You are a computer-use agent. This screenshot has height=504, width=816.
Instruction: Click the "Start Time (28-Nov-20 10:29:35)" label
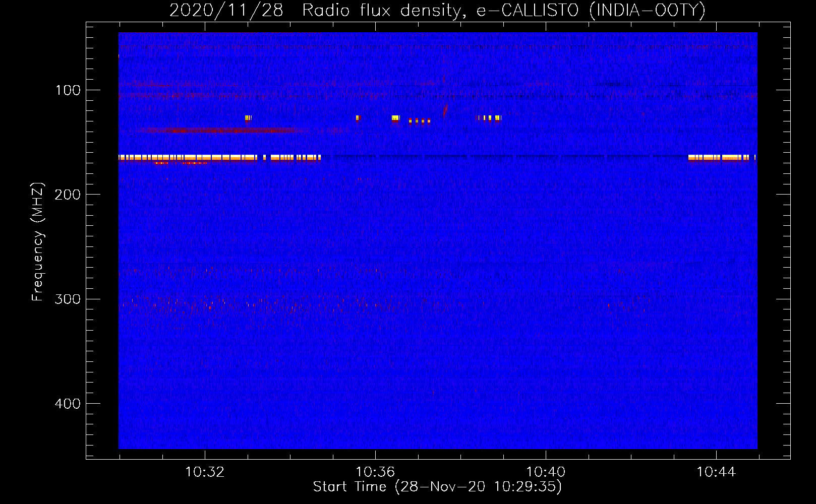(437, 487)
